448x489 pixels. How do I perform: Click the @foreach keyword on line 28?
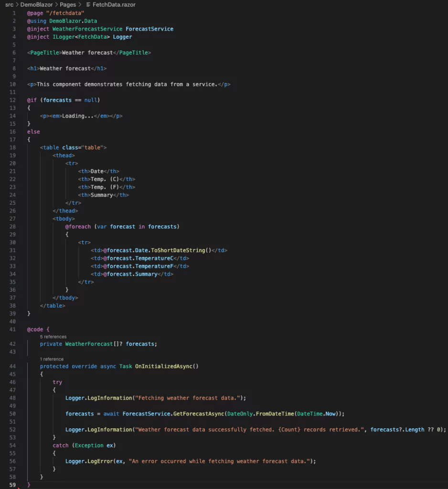(78, 227)
